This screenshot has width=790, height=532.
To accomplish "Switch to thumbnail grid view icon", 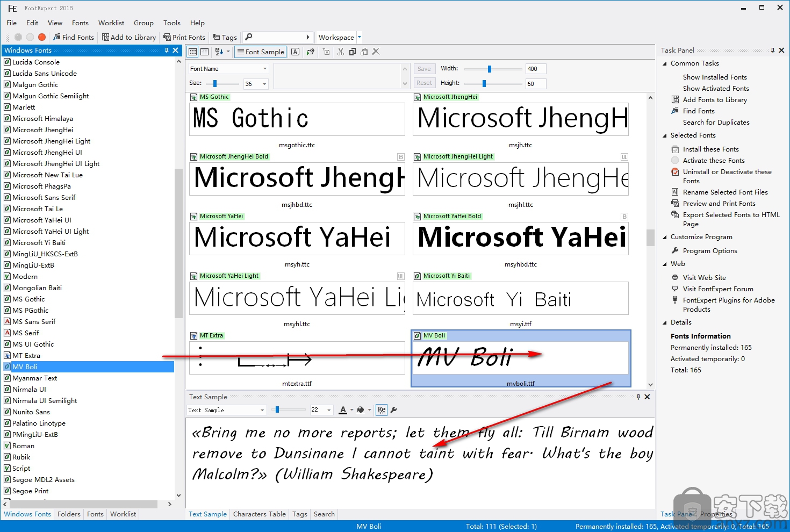I will (x=193, y=52).
